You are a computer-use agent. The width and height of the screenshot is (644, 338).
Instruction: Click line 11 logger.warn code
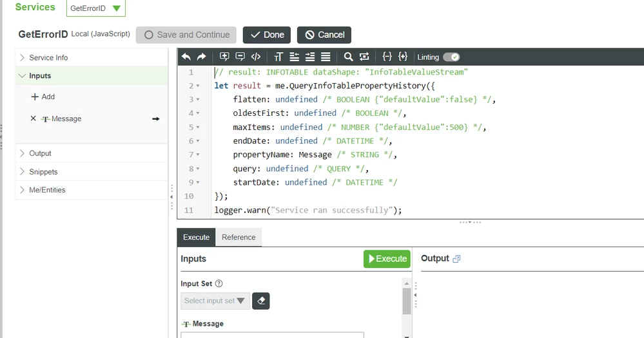(x=308, y=211)
